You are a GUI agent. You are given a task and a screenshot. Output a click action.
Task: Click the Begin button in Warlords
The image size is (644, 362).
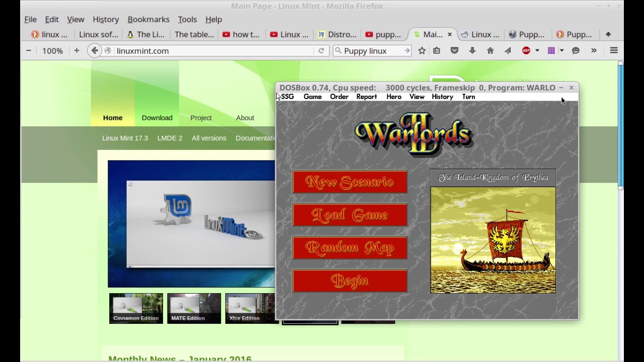350,281
